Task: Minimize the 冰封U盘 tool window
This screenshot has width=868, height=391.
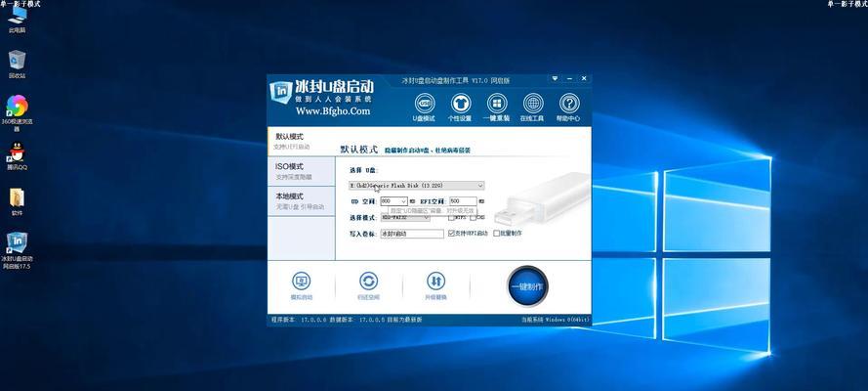Action: pos(569,79)
